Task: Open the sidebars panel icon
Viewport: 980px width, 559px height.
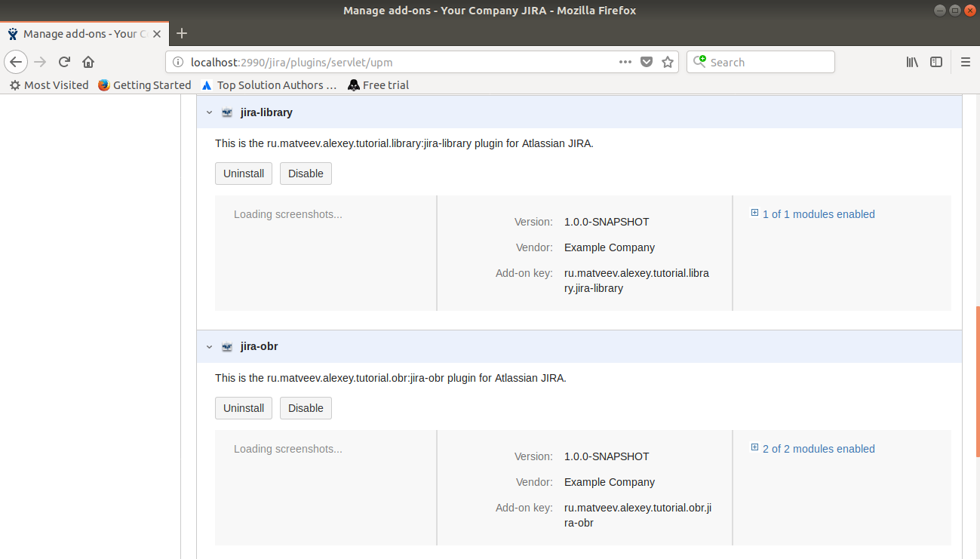Action: (x=936, y=62)
